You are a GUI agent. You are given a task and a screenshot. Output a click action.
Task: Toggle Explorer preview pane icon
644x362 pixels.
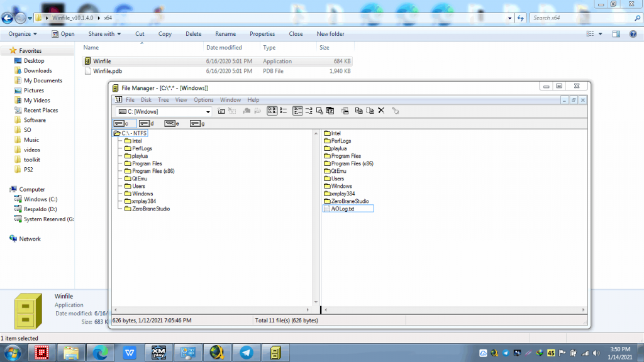coord(616,34)
